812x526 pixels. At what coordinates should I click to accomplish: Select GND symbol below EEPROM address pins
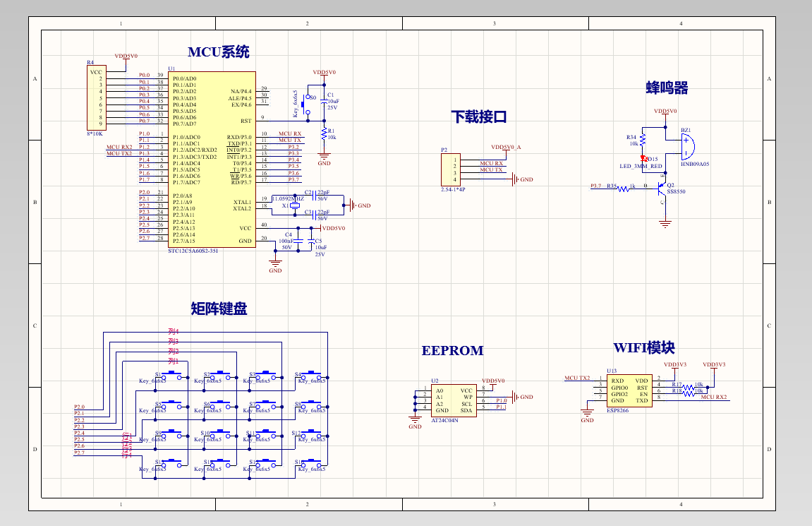(415, 422)
